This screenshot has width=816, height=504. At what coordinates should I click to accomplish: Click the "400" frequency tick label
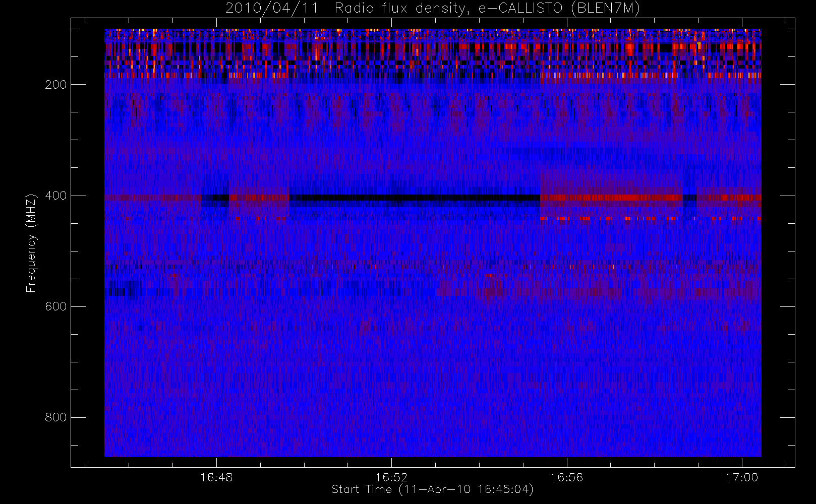(x=55, y=196)
